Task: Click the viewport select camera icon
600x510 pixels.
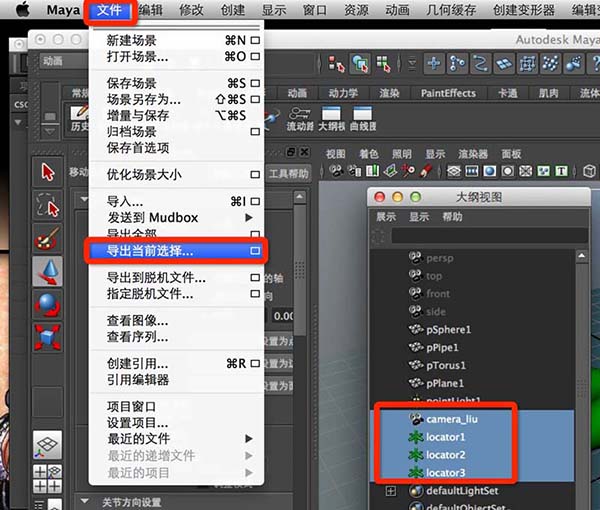Action: (x=336, y=171)
